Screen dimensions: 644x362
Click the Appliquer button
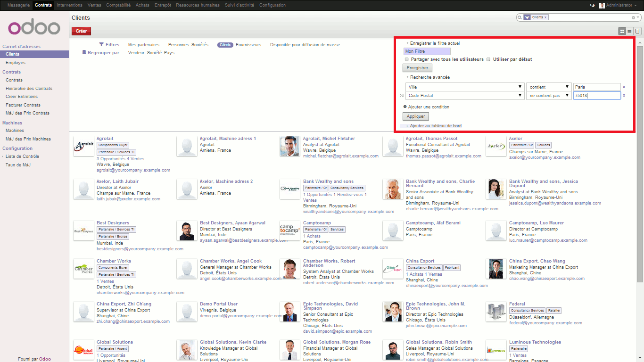(416, 116)
